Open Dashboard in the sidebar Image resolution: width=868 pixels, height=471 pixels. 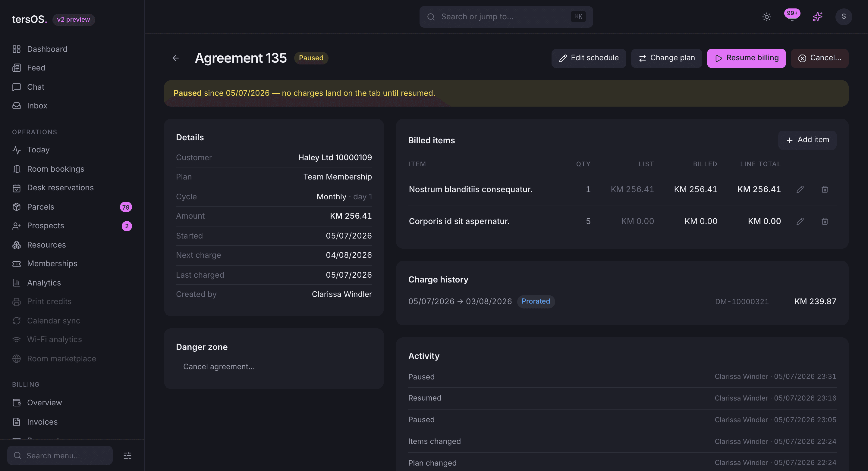72,49
